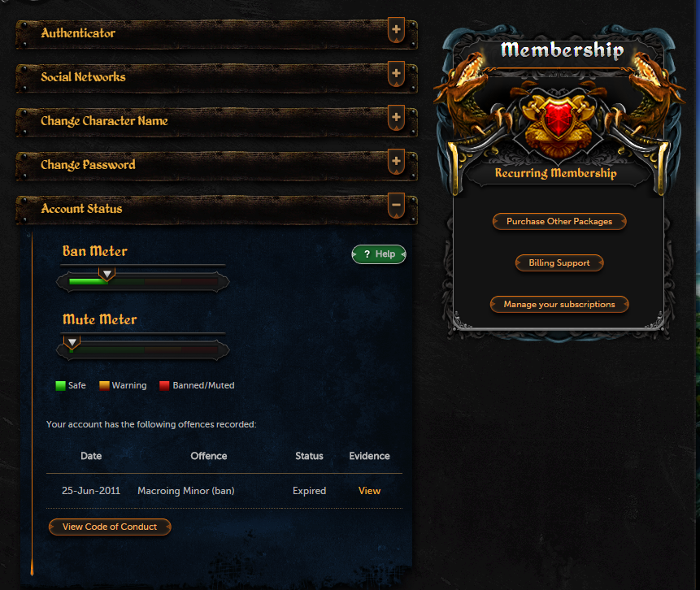Click the Mute Meter slider marker
The height and width of the screenshot is (590, 700).
tap(72, 343)
